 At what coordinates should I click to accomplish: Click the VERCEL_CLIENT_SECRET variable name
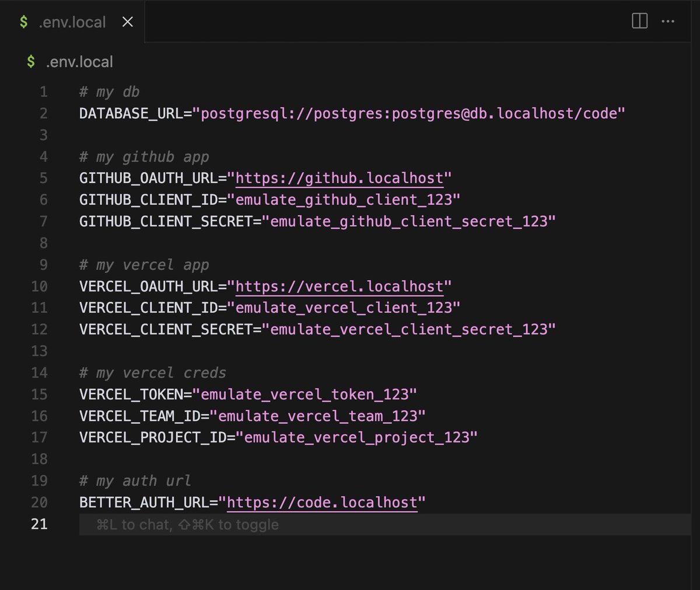point(166,329)
